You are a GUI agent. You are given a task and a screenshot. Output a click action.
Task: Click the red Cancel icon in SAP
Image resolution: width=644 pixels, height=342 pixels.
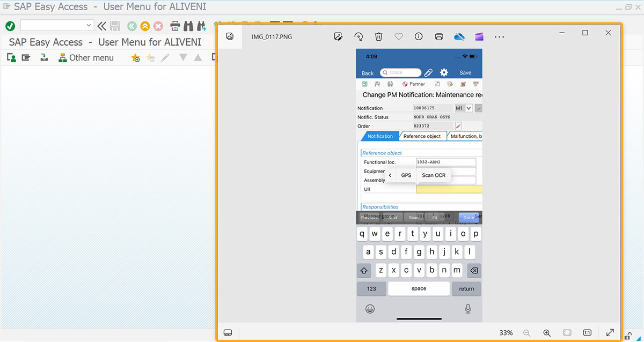tap(158, 26)
